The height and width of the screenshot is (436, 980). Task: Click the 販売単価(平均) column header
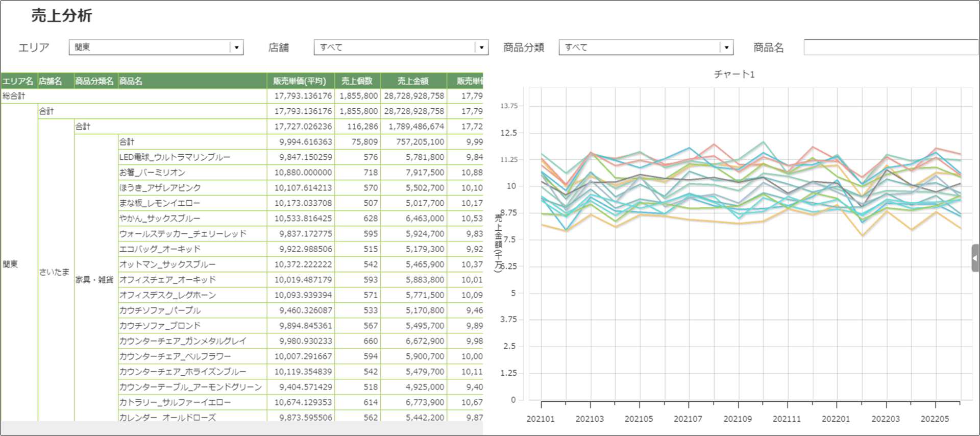(300, 81)
